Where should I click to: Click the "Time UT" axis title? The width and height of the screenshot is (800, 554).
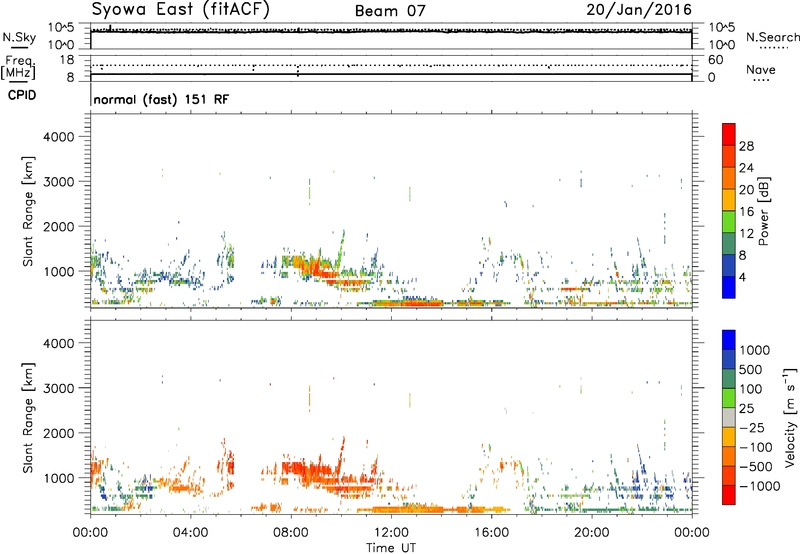391,548
